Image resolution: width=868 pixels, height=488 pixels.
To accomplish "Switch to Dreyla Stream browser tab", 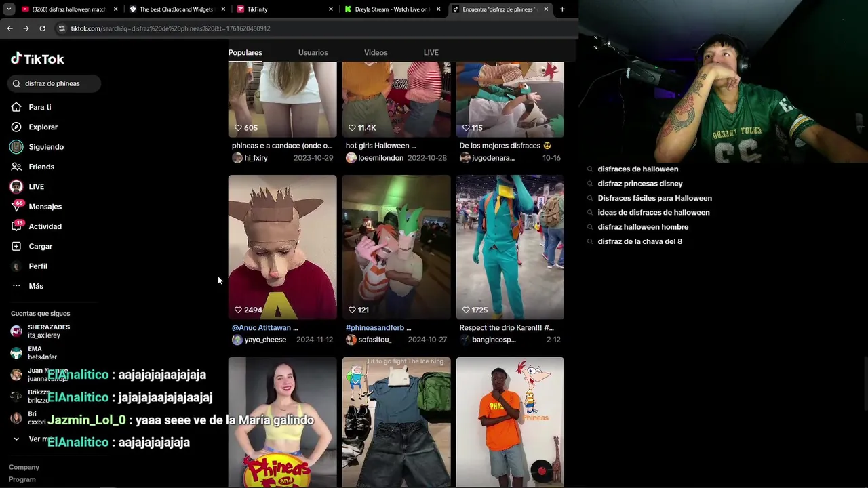I will 393,9.
